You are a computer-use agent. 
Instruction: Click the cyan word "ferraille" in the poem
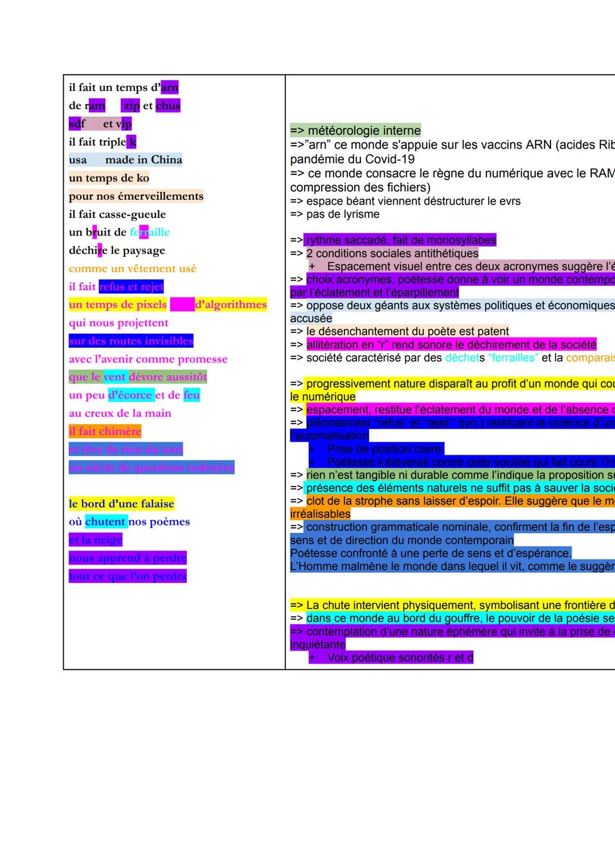coord(150,232)
